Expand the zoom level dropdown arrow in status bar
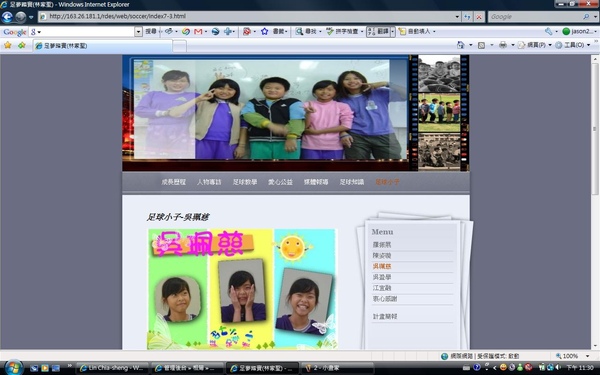This screenshot has width=600, height=375. coord(587,356)
